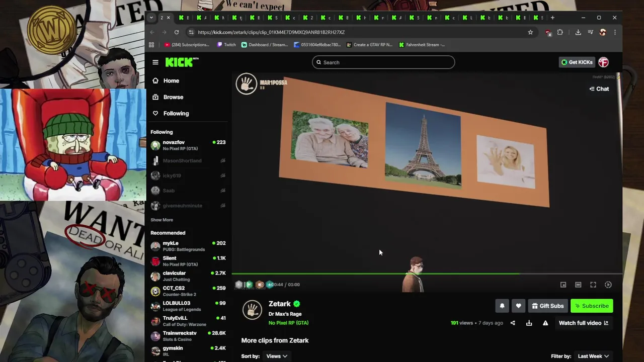Open the icky619 followed channel
The width and height of the screenshot is (644, 362).
point(188,175)
